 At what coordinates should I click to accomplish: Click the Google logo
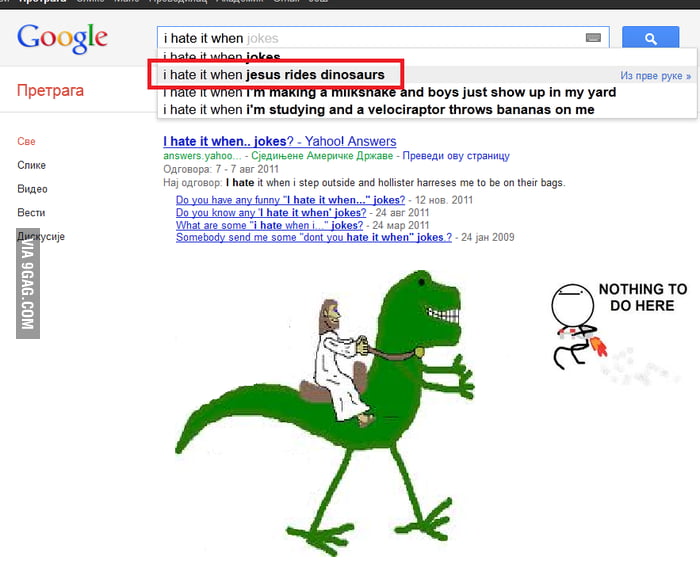pyautogui.click(x=62, y=39)
